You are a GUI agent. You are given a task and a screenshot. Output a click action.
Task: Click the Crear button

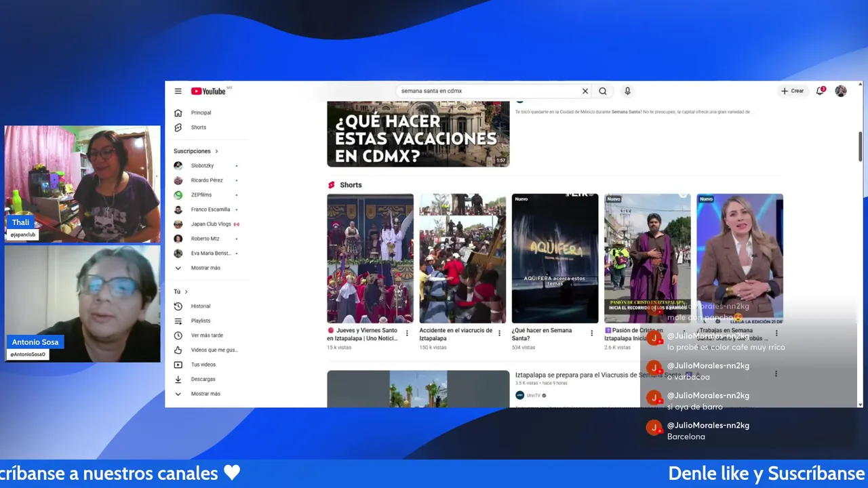tap(792, 91)
